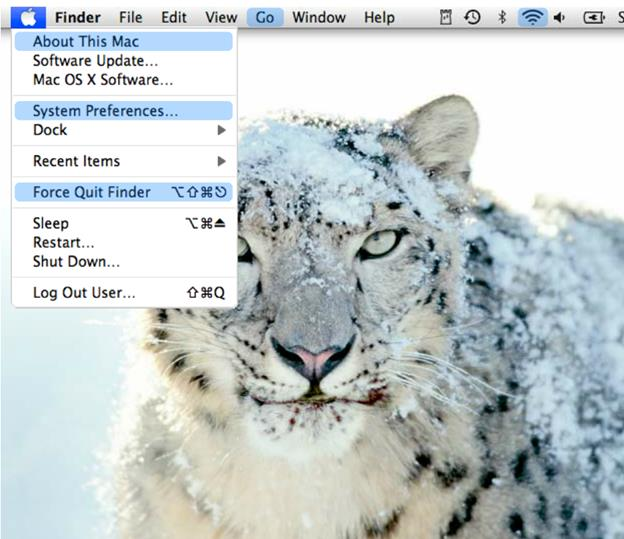Select Force Quit Finder
Viewport: 624px width, 539px height.
[x=91, y=192]
